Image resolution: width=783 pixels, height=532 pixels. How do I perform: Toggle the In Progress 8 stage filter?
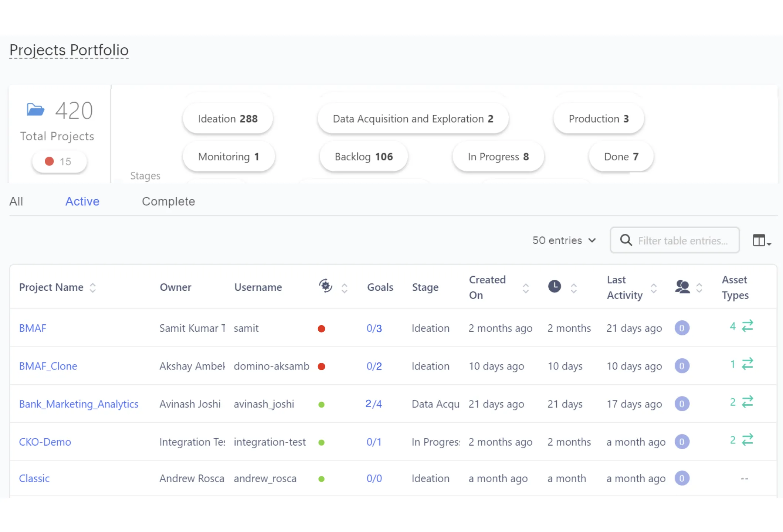click(498, 157)
